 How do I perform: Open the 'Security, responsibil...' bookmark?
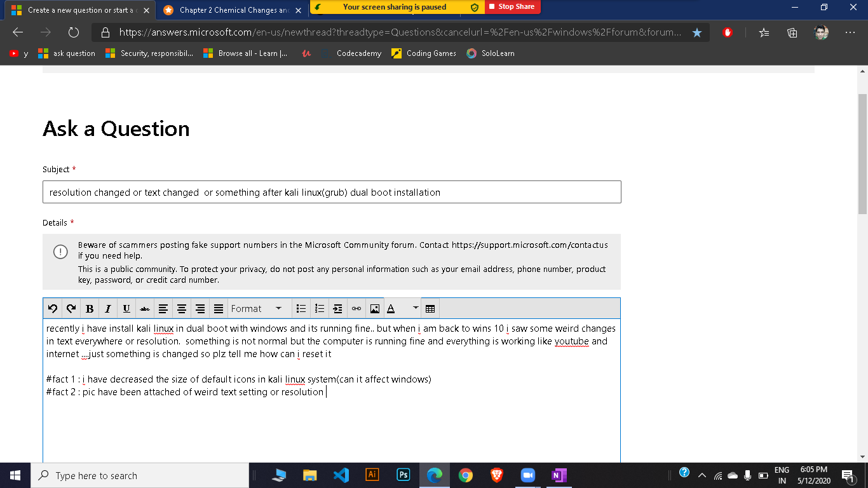(149, 53)
